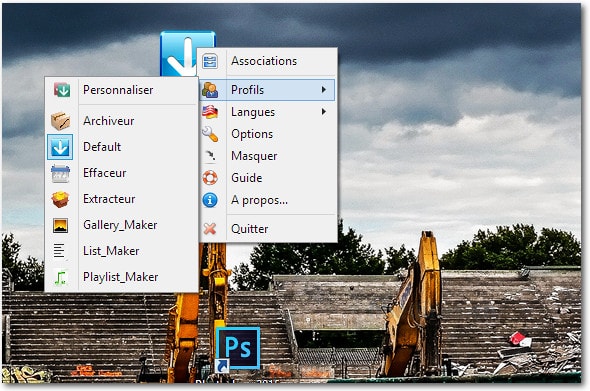
Task: Click the Extracteur open box icon
Action: coord(61,199)
